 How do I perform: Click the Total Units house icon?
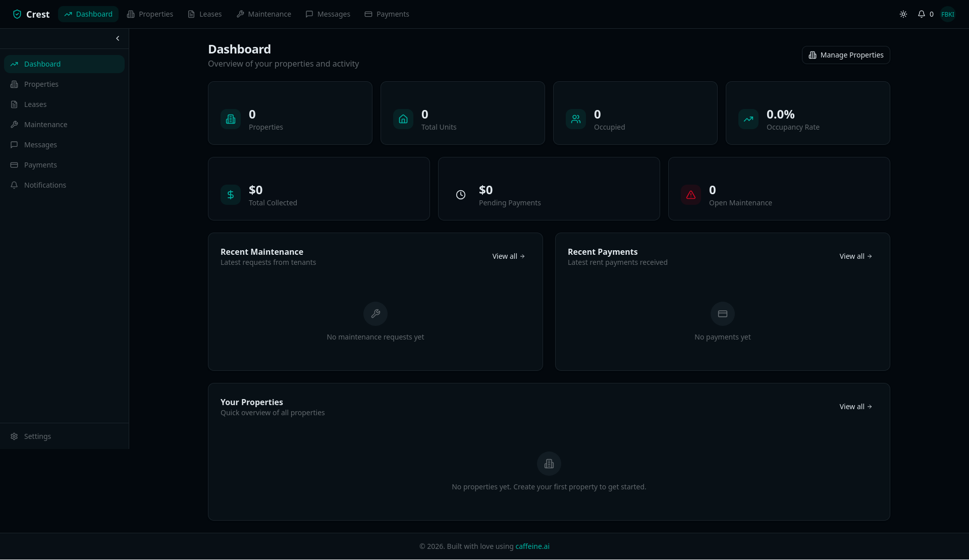coord(403,119)
